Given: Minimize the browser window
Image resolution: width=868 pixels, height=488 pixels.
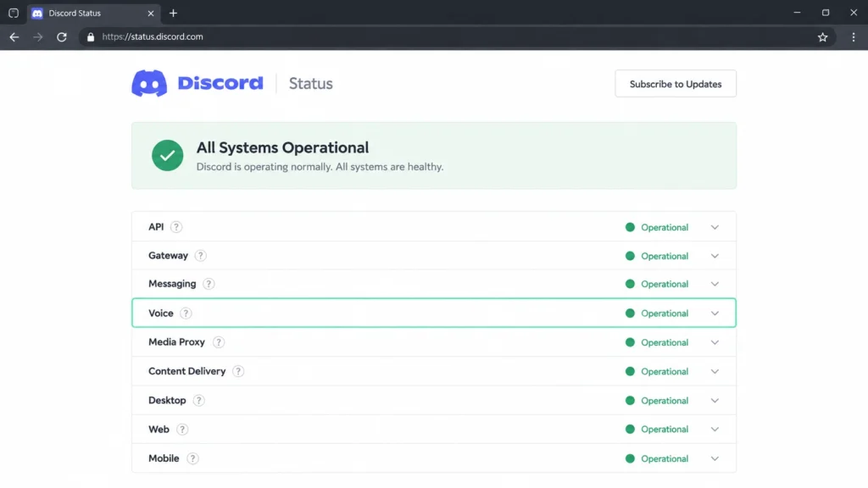Looking at the screenshot, I should click(x=797, y=13).
